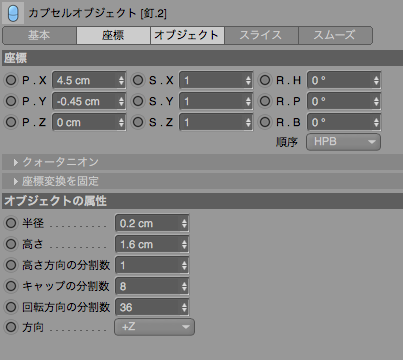Click the キャップの分割数 stepper arrows

184,286
